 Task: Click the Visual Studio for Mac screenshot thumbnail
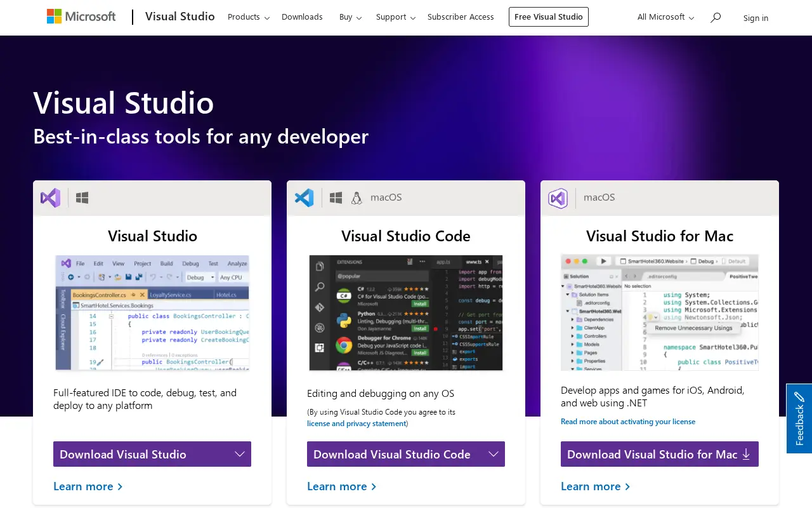coord(660,312)
